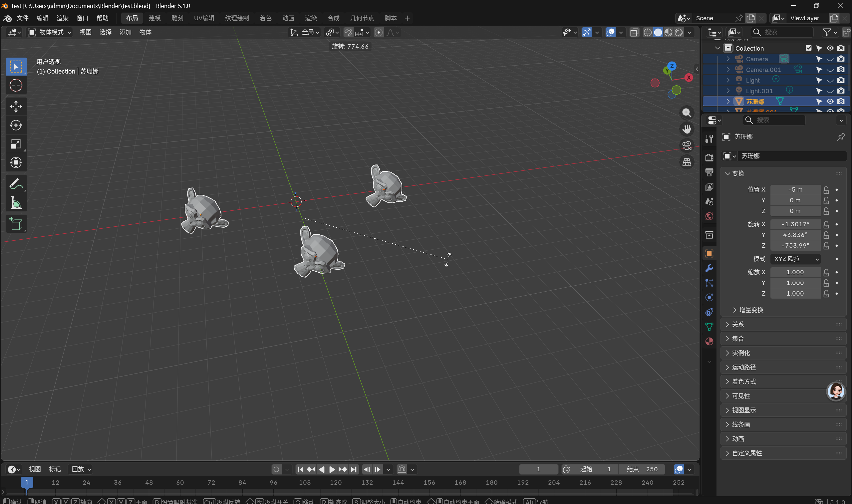Viewport: 852px width, 504px height.
Task: Activate the Annotate pencil tool
Action: 16,184
